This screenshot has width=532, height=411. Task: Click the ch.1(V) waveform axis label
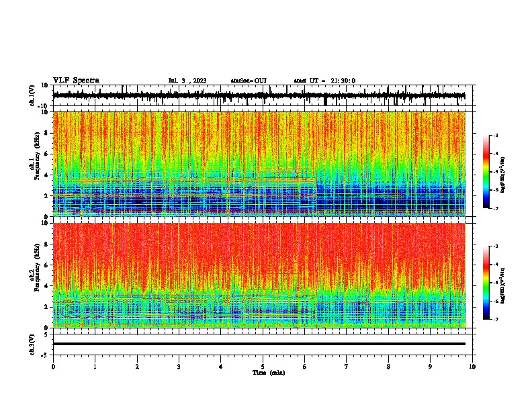click(32, 95)
